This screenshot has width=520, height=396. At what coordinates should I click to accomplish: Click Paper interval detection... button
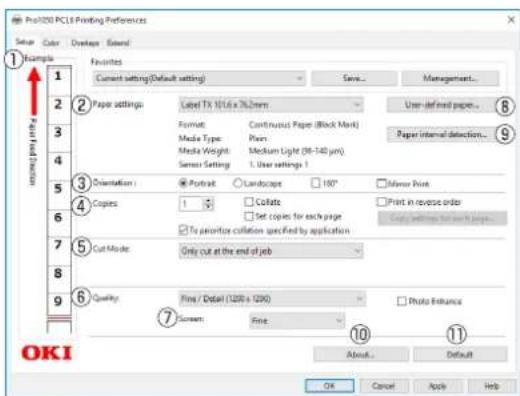click(442, 134)
